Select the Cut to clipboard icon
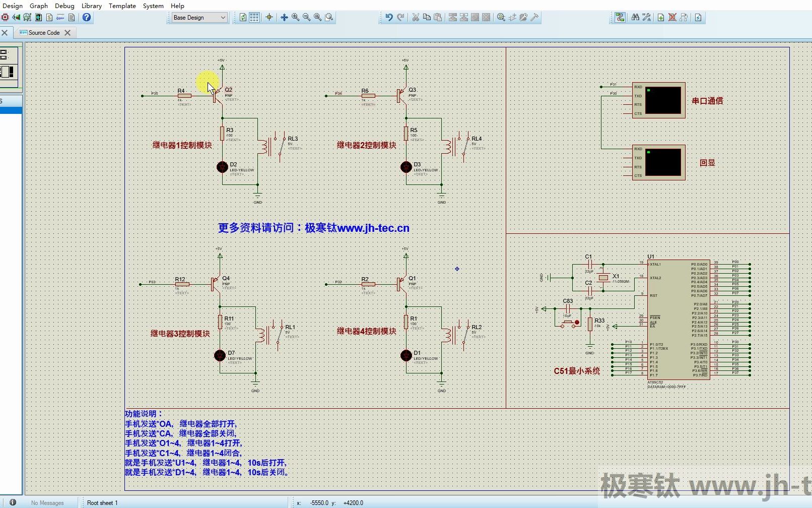 416,17
